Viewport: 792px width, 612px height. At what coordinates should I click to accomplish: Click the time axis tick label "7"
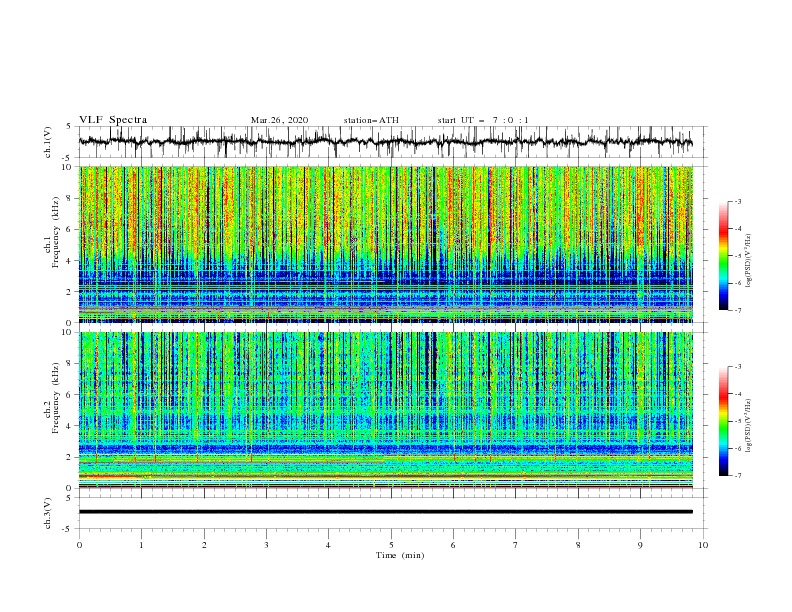point(516,545)
